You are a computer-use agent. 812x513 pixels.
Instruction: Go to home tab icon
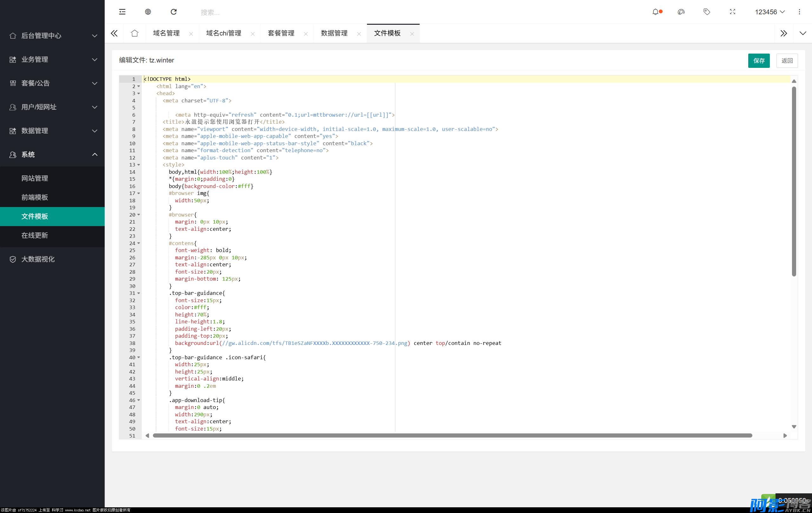134,33
